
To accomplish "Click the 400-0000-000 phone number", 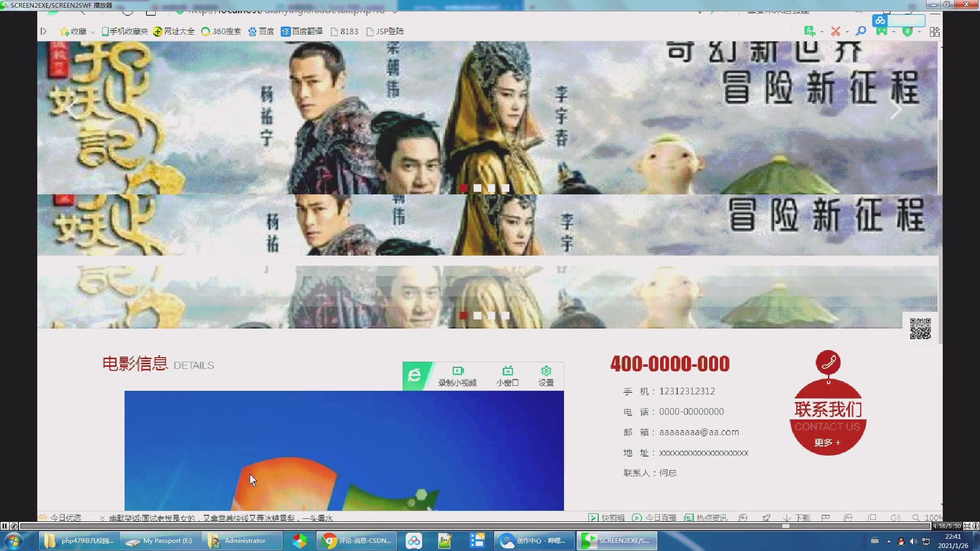I will (670, 364).
